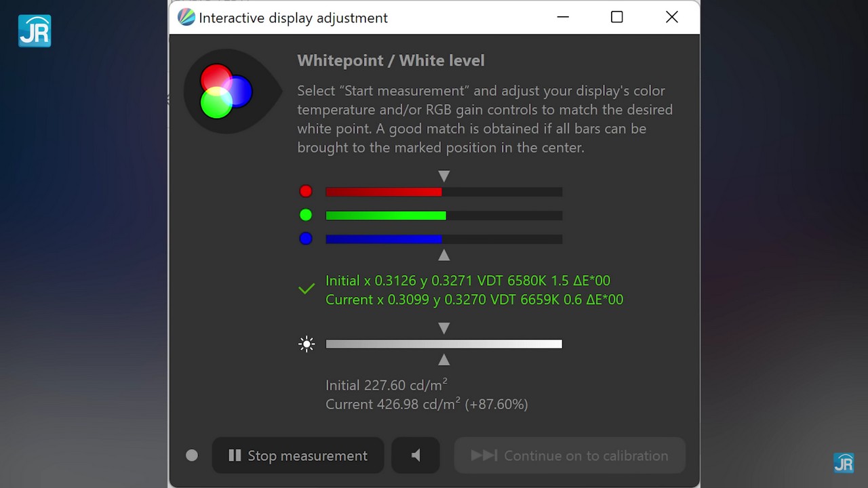
Task: Click the red channel dot indicator
Action: pos(306,192)
